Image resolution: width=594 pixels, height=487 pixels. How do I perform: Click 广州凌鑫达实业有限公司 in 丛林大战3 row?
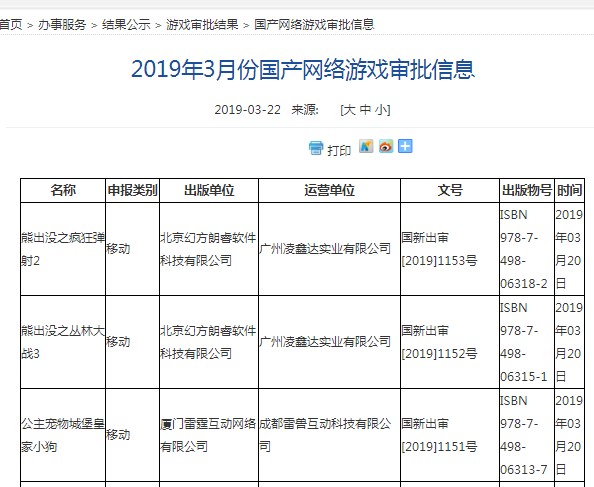(325, 342)
